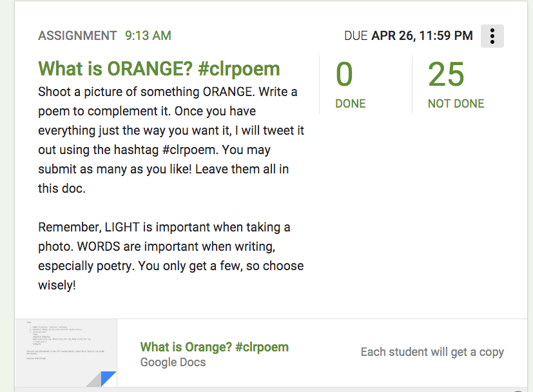This screenshot has width=533, height=392.
Task: Click the "ASSIGNMENT" post type label
Action: point(77,36)
